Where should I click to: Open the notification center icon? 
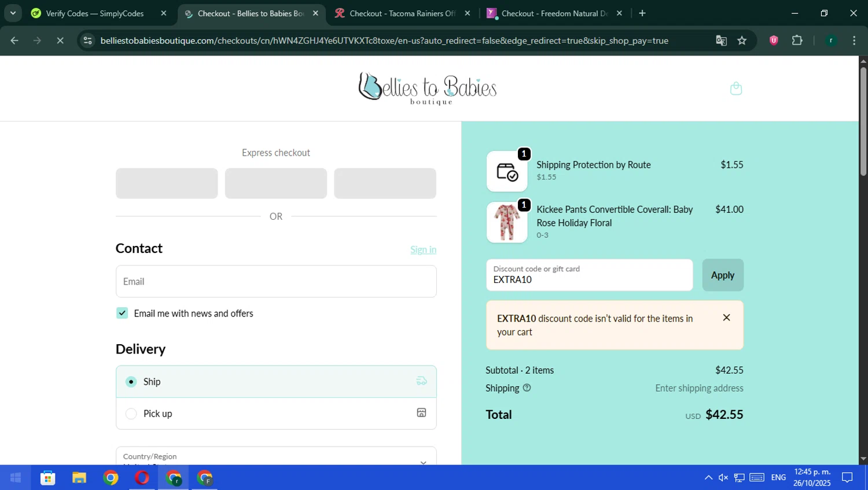847,477
